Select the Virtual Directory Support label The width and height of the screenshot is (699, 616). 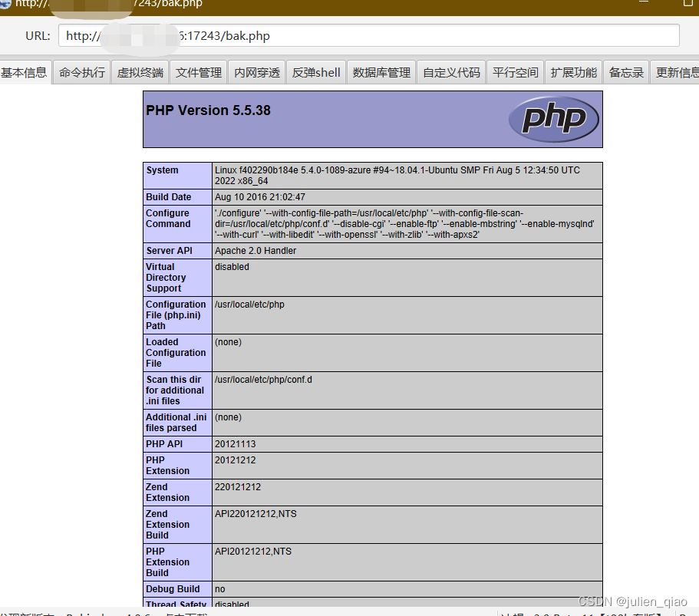[166, 277]
